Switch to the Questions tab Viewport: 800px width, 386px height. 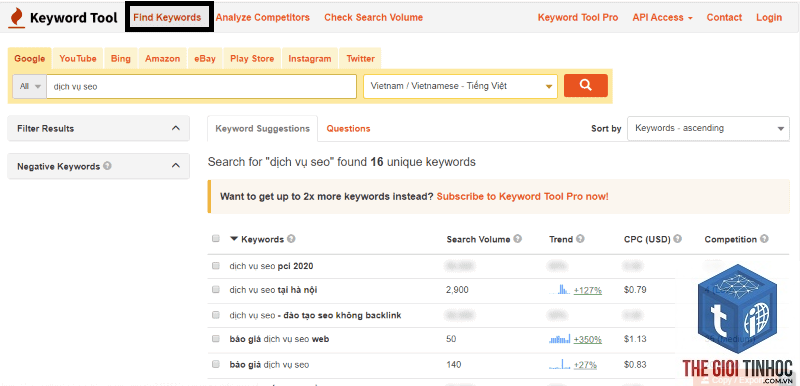point(348,128)
